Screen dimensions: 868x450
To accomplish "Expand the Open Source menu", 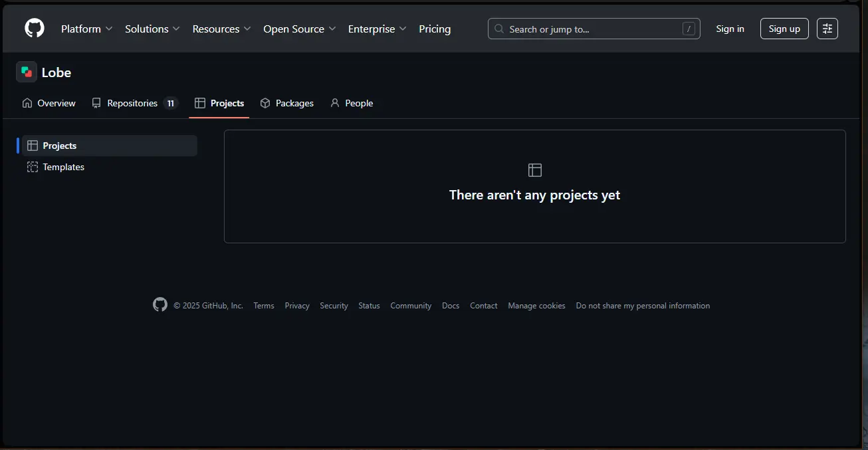I will tap(300, 29).
